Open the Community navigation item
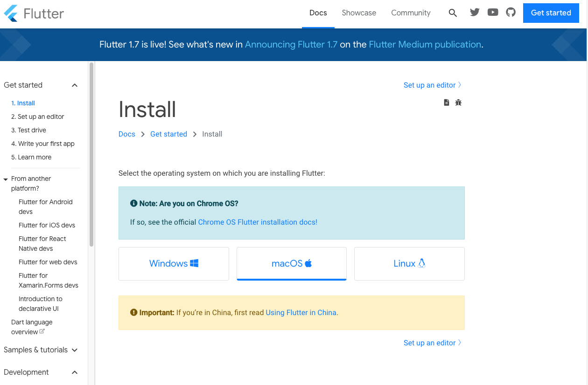Screen dimensions: 588x385 (411, 13)
